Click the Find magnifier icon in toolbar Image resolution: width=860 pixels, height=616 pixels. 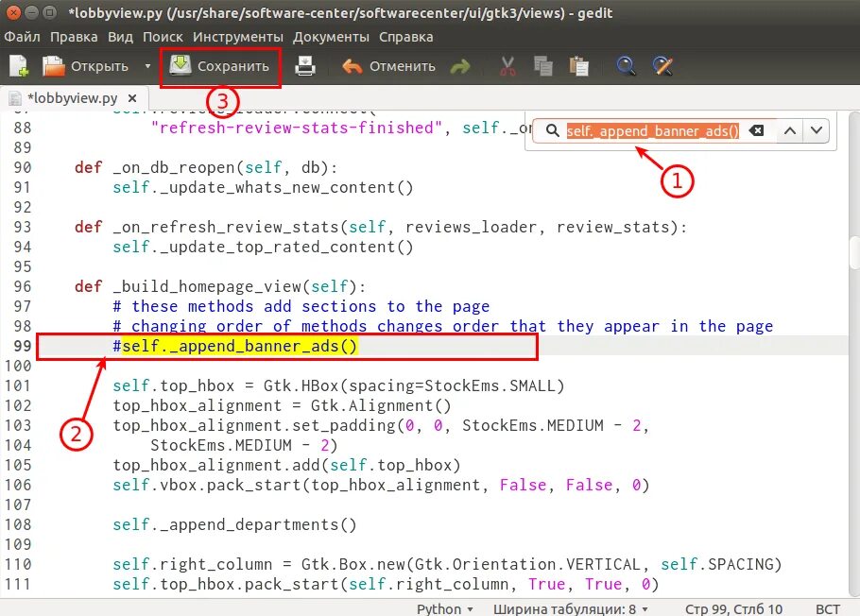click(x=626, y=66)
